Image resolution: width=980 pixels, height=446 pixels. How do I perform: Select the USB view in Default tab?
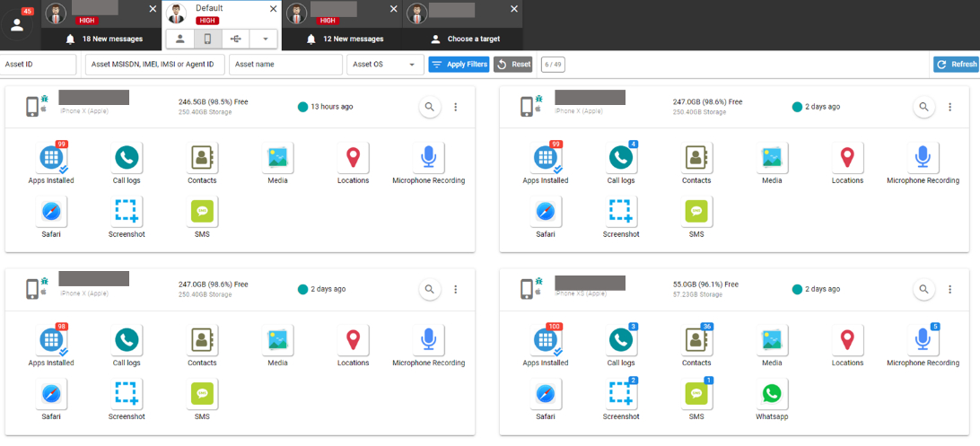[x=236, y=39]
